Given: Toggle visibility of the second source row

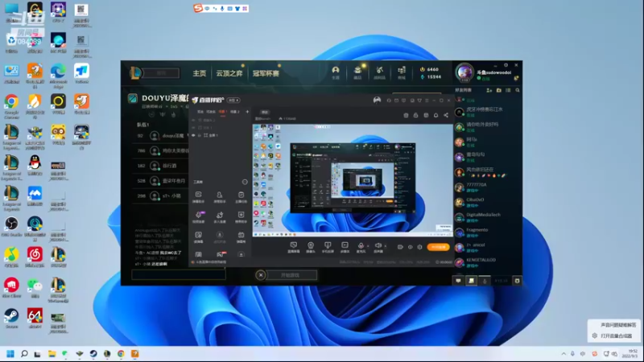Looking at the screenshot, I should click(194, 128).
